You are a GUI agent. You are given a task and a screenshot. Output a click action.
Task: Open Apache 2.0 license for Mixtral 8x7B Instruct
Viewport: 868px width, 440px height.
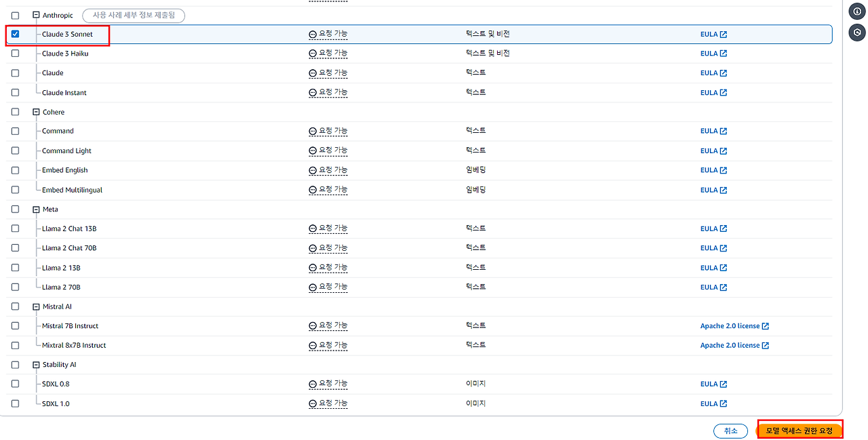coord(734,346)
